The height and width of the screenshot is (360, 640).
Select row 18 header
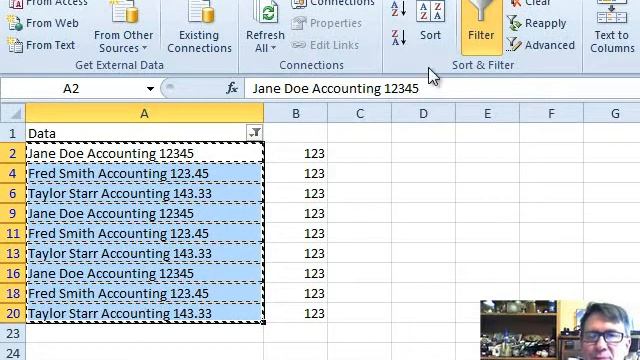tap(13, 293)
